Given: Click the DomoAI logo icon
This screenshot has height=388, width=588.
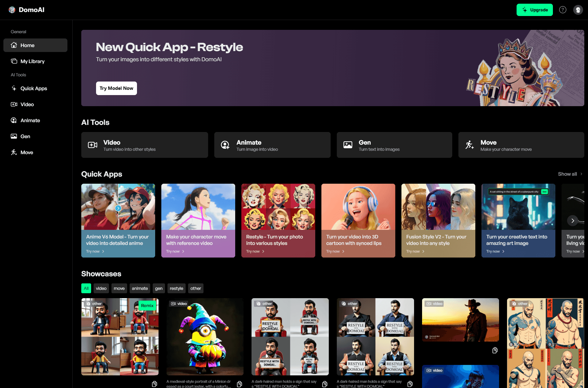Looking at the screenshot, I should click(12, 10).
